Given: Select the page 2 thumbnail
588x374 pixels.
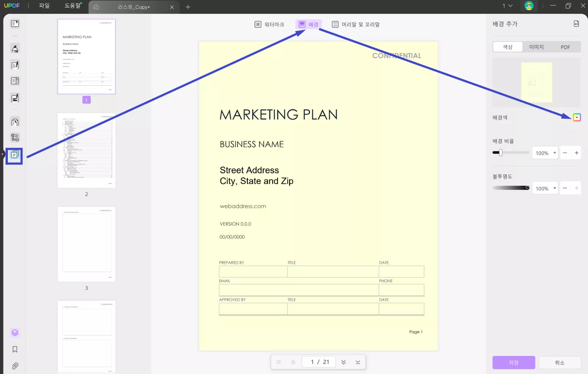Looking at the screenshot, I should (87, 150).
